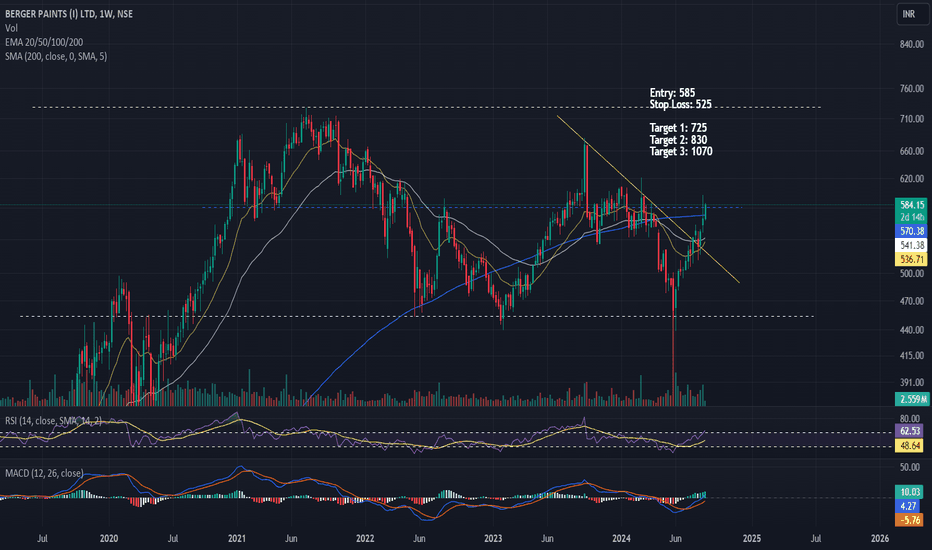Screen dimensions: 932x550
Task: Select the Vol indicator legend
Action: tap(11, 28)
